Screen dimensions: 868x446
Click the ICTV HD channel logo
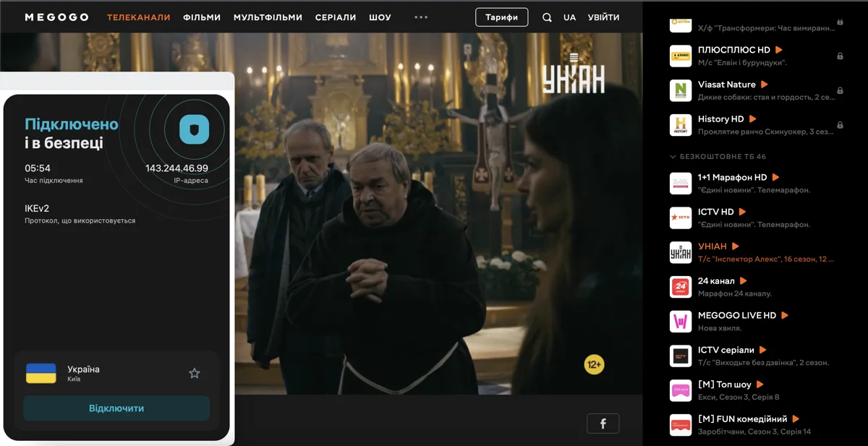coord(681,218)
